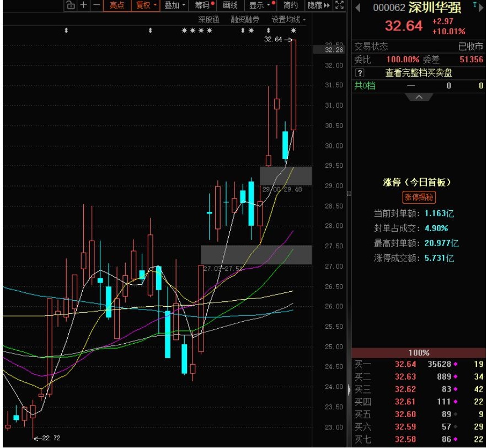Switch to 简约 simple mode
Viewport: 487px width, 448px height.
[290, 6]
